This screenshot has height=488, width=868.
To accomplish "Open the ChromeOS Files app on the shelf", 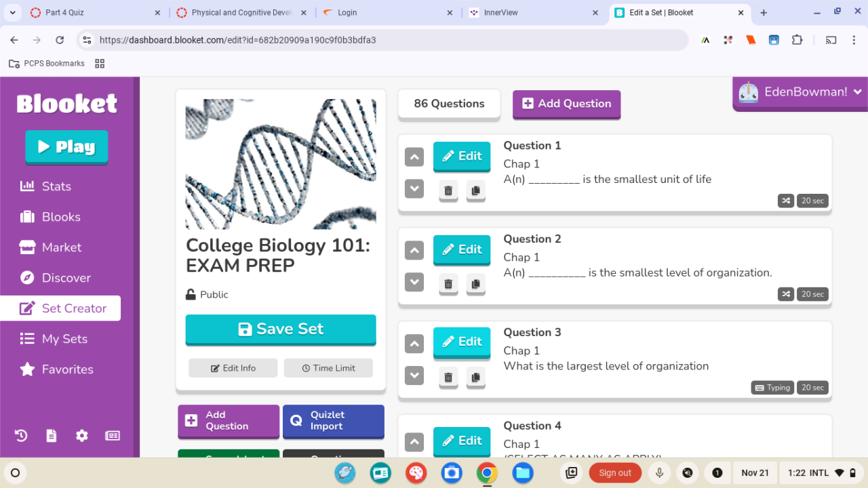I will 522,473.
